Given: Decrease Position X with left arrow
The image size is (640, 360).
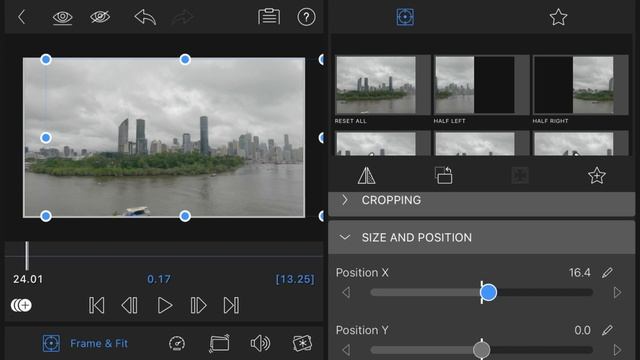Looking at the screenshot, I should (346, 292).
